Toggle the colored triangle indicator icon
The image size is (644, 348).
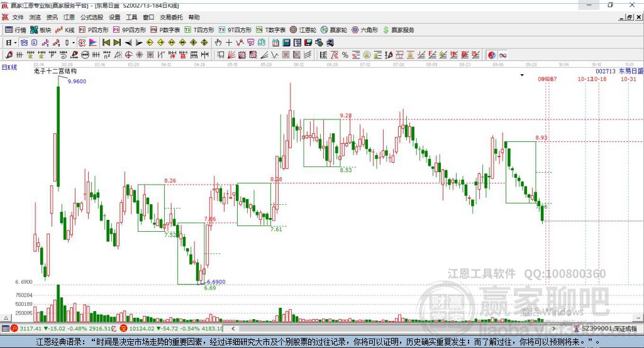pyautogui.click(x=93, y=43)
